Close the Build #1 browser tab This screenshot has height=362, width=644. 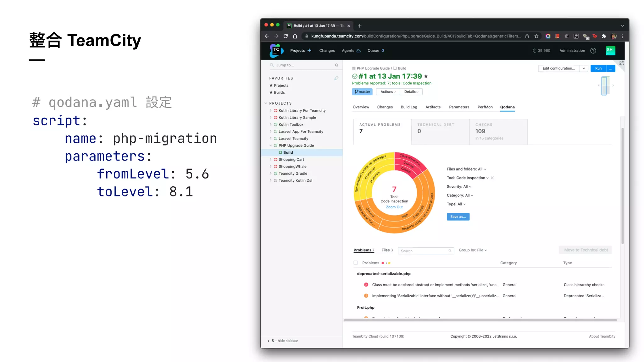pyautogui.click(x=348, y=26)
